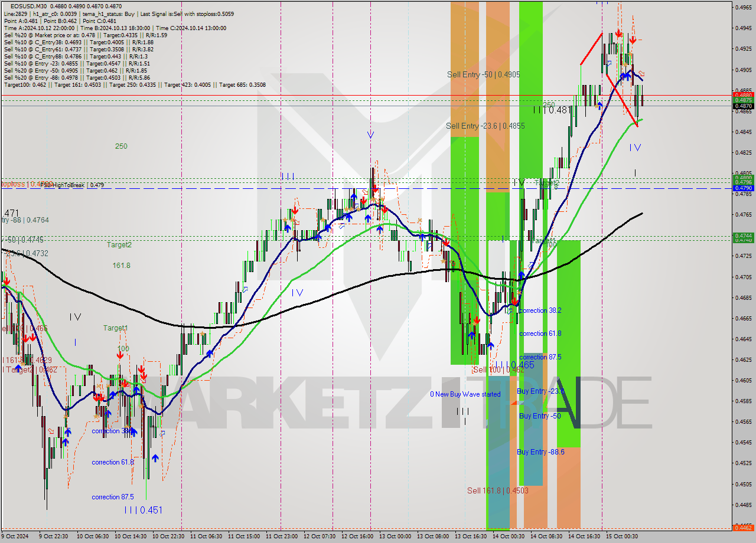Click the 'correction 38.2' label
The height and width of the screenshot is (543, 756).
(x=540, y=310)
